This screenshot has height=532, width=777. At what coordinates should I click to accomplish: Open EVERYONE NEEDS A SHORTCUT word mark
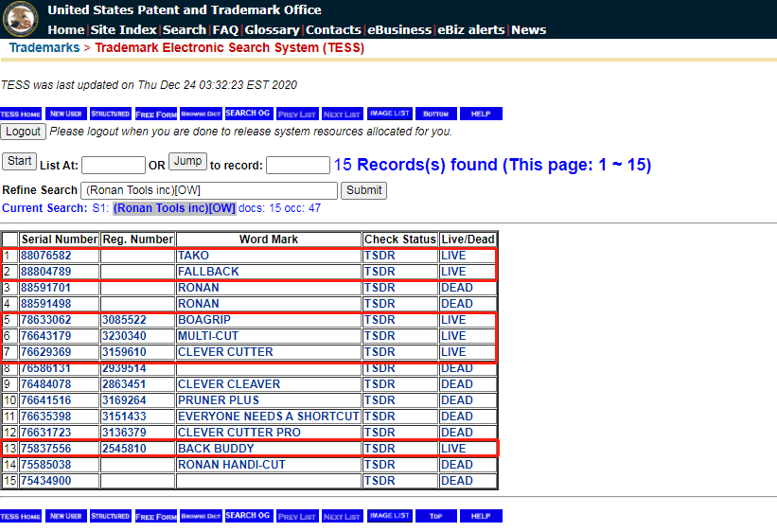269,417
